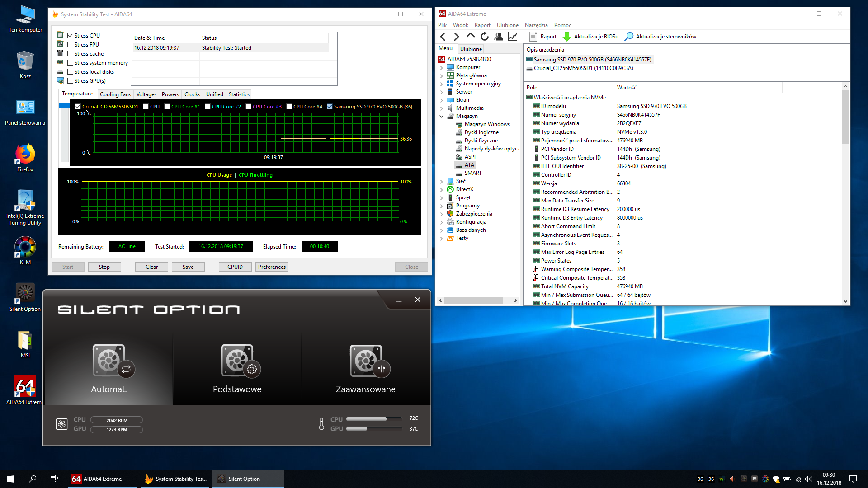Screen dimensions: 868x488
Task: Open Panel sterowania desktop icon
Action: 25,113
